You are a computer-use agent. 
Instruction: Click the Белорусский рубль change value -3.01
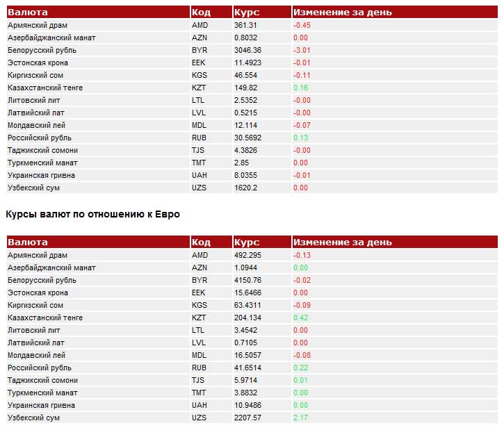(302, 50)
